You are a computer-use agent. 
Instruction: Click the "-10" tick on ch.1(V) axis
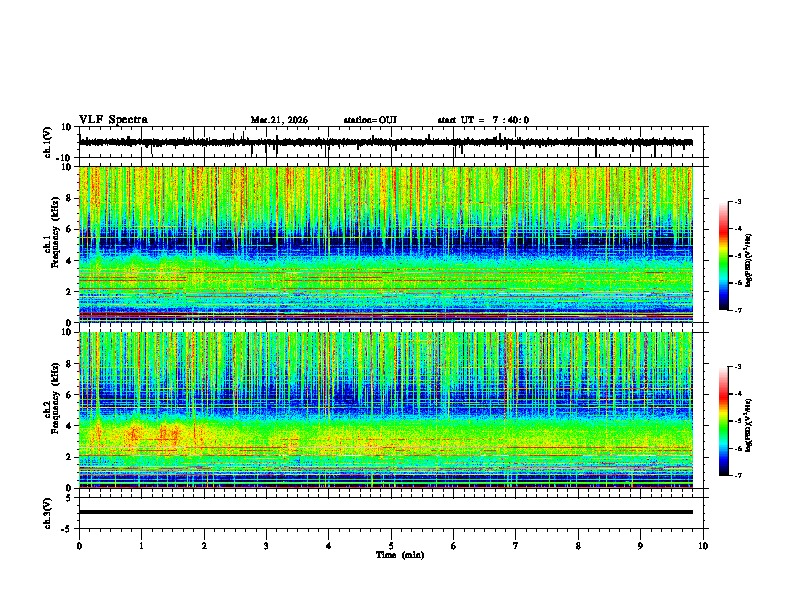click(64, 158)
